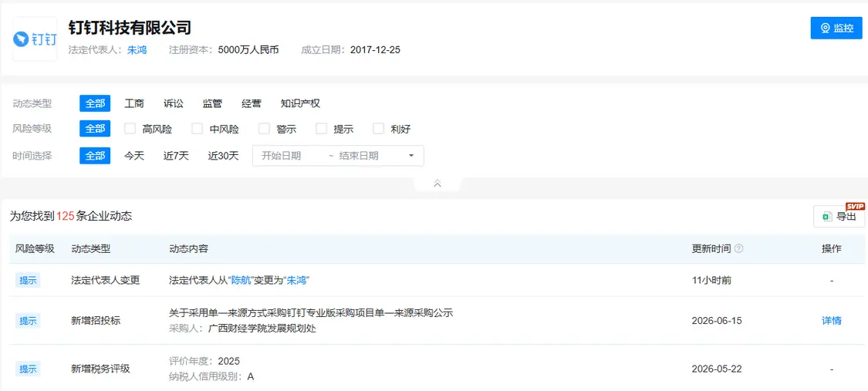This screenshot has width=868, height=391.
Task: Check the 中风险 checkbox
Action: coord(197,129)
